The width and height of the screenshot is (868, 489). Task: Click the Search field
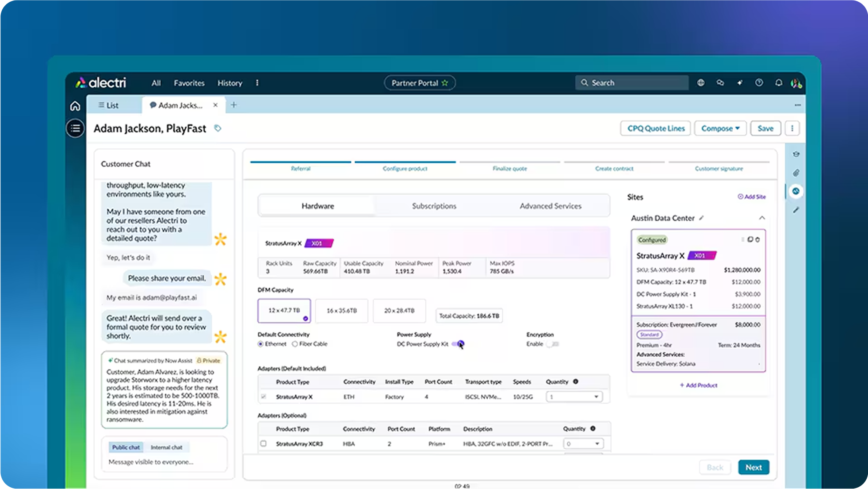pos(632,83)
